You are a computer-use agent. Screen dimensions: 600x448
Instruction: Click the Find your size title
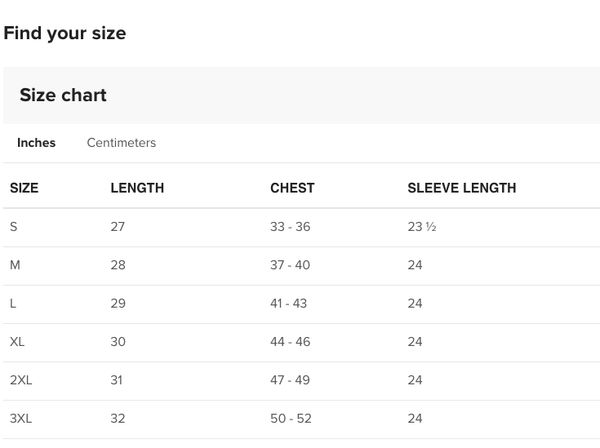pos(65,33)
